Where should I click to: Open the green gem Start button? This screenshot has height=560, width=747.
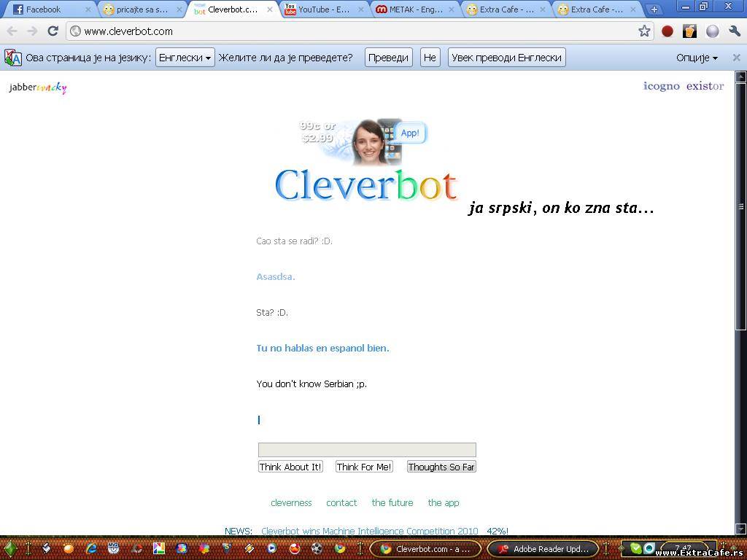click(10, 548)
